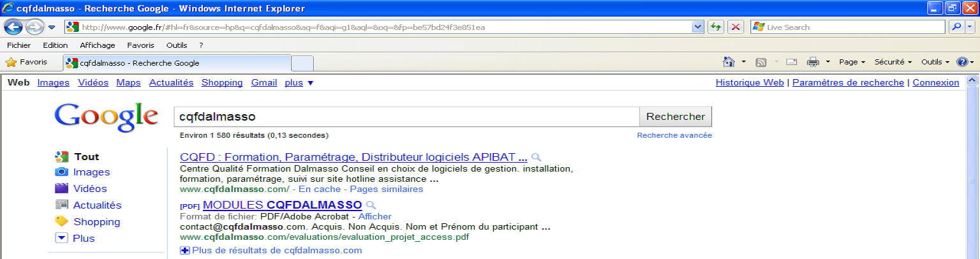Viewport: 980px width, 259px height.
Task: Click Afficher link for PDF result
Action: click(x=375, y=216)
